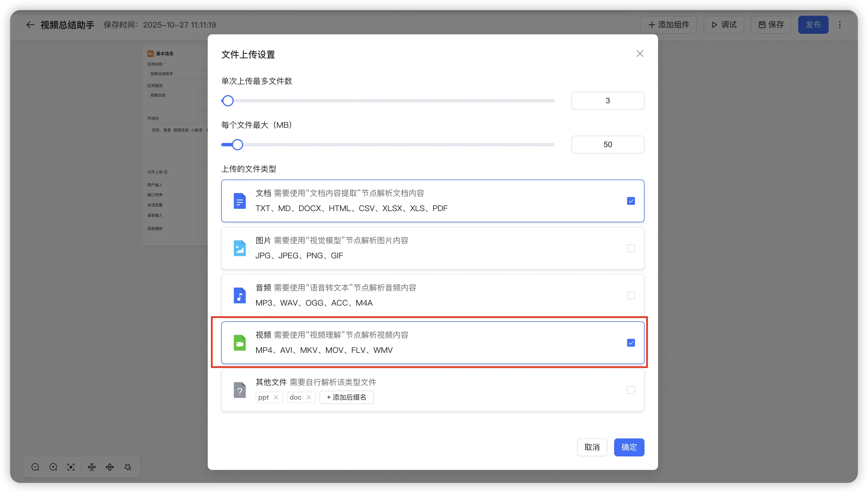Close the file upload settings dialog
868x493 pixels.
[x=639, y=53]
